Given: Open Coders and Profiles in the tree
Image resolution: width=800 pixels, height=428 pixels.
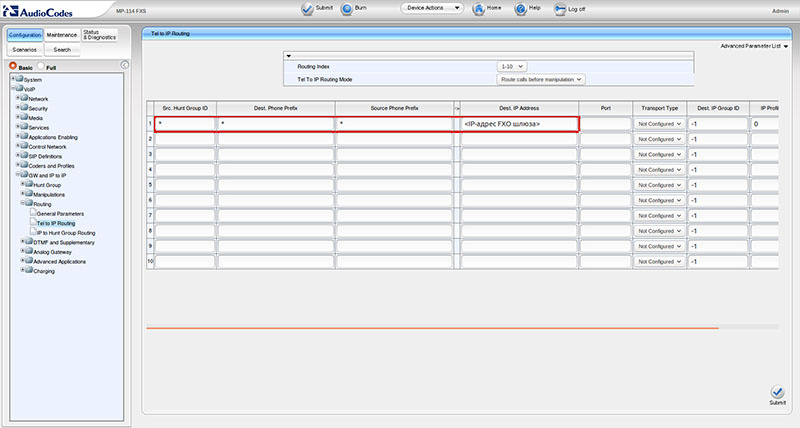Looking at the screenshot, I should [52, 166].
